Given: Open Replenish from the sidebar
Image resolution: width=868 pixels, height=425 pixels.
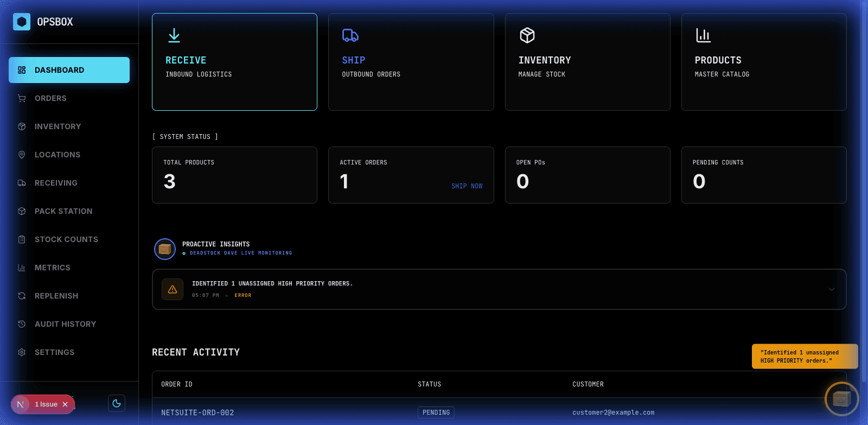Looking at the screenshot, I should 69,296.
